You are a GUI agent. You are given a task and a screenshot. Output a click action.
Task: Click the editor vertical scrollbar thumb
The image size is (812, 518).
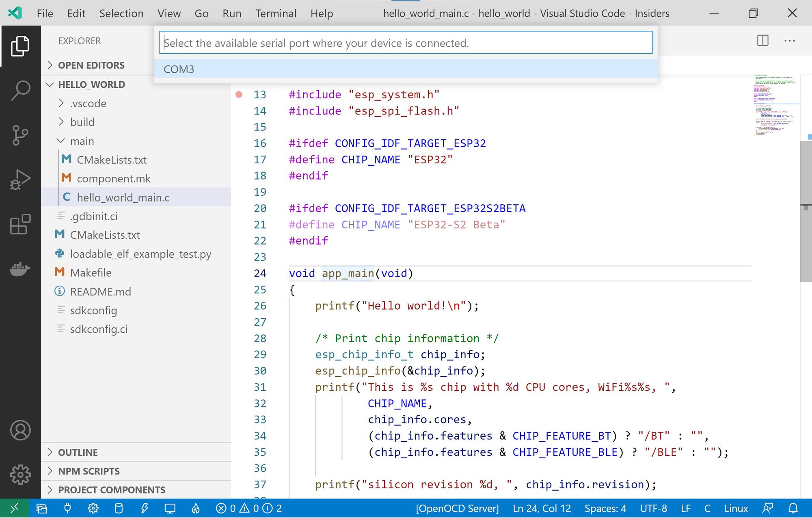(x=806, y=211)
